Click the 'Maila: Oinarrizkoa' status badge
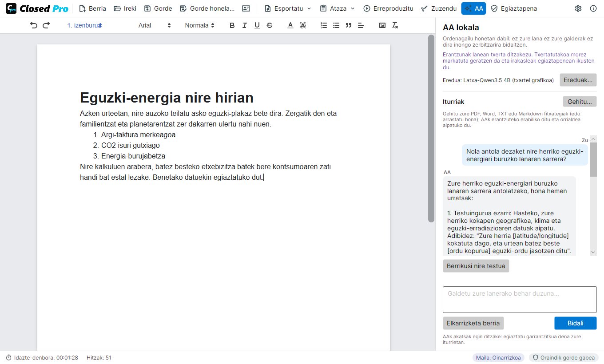The height and width of the screenshot is (364, 604). tap(499, 357)
